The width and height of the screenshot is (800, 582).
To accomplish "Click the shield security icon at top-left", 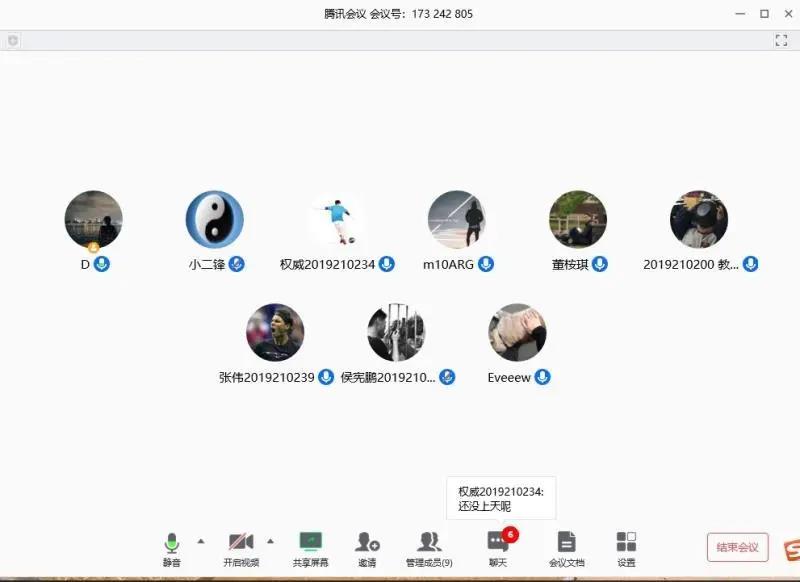I will (13, 40).
